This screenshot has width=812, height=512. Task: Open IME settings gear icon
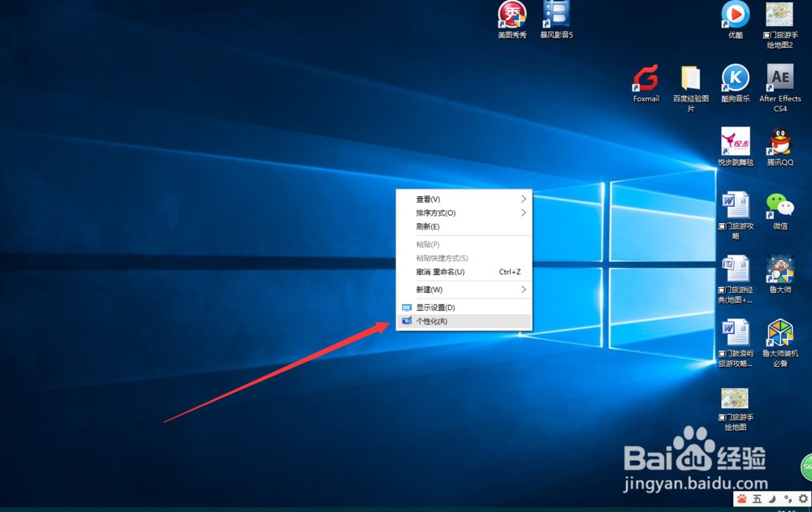pyautogui.click(x=803, y=499)
